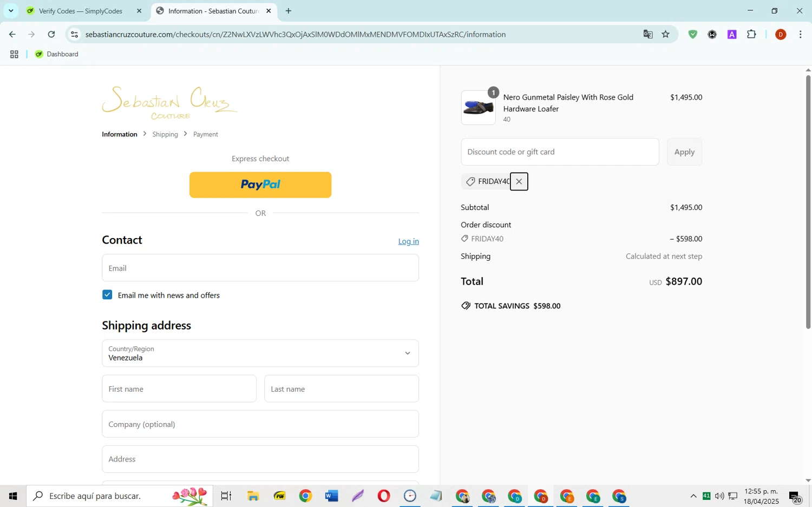Click the loafer product thumbnail
The width and height of the screenshot is (812, 507).
[478, 108]
